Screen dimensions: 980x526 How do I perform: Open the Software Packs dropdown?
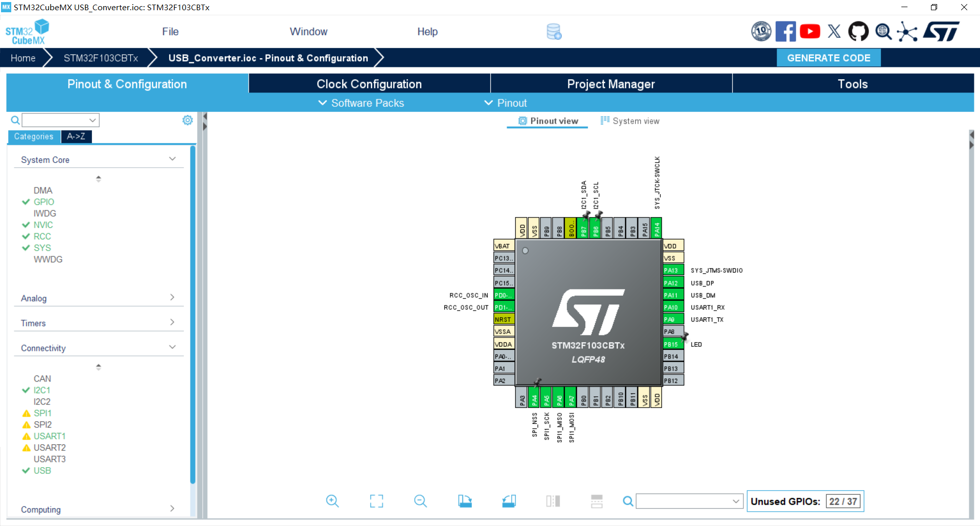pyautogui.click(x=362, y=103)
